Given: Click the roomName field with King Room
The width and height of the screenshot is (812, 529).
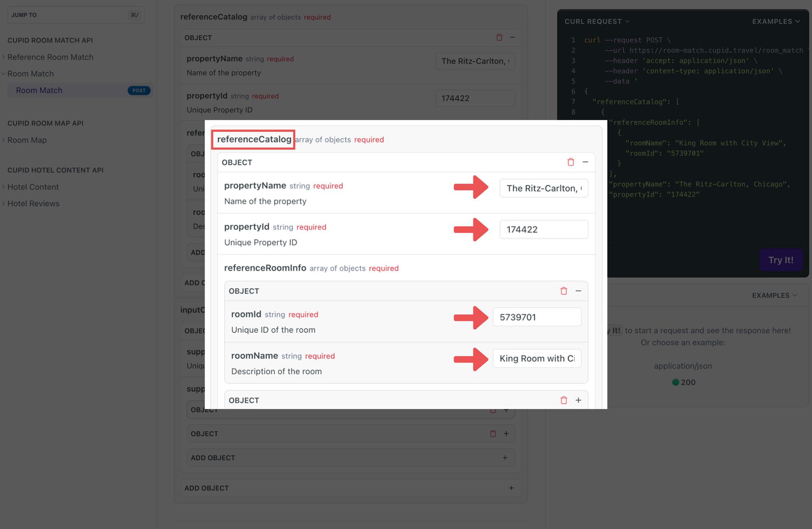Looking at the screenshot, I should click(x=537, y=359).
